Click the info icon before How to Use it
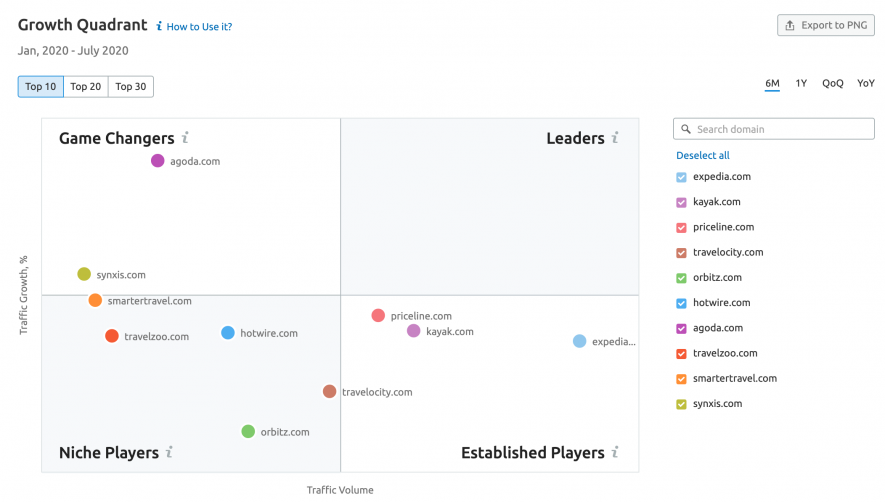 pos(159,26)
